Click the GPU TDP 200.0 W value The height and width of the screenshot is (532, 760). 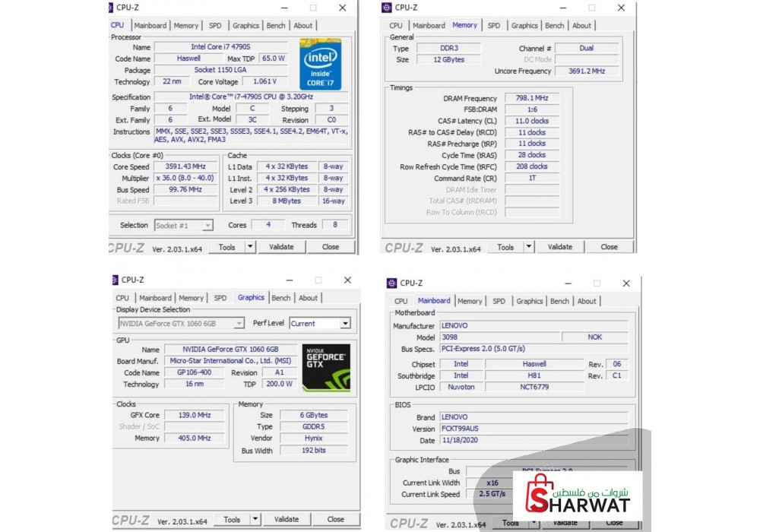point(280,384)
